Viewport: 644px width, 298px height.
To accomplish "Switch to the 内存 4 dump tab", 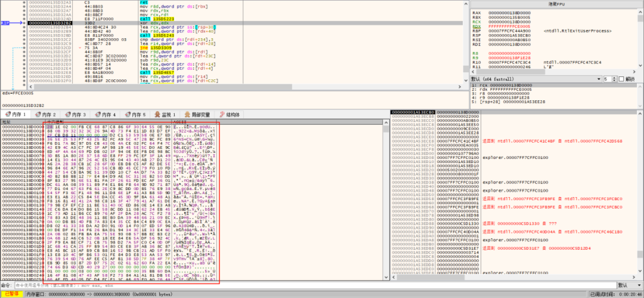I will coord(106,115).
